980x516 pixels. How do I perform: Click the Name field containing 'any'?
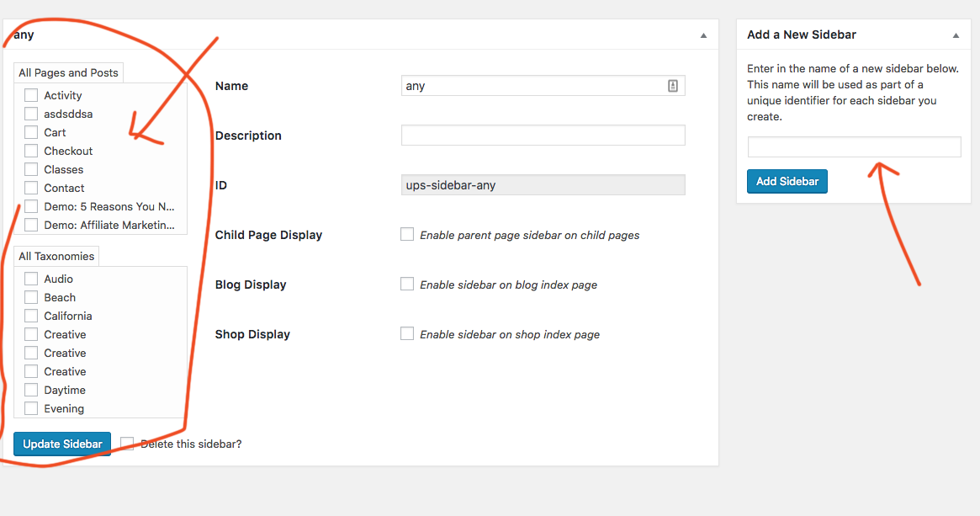[534, 86]
